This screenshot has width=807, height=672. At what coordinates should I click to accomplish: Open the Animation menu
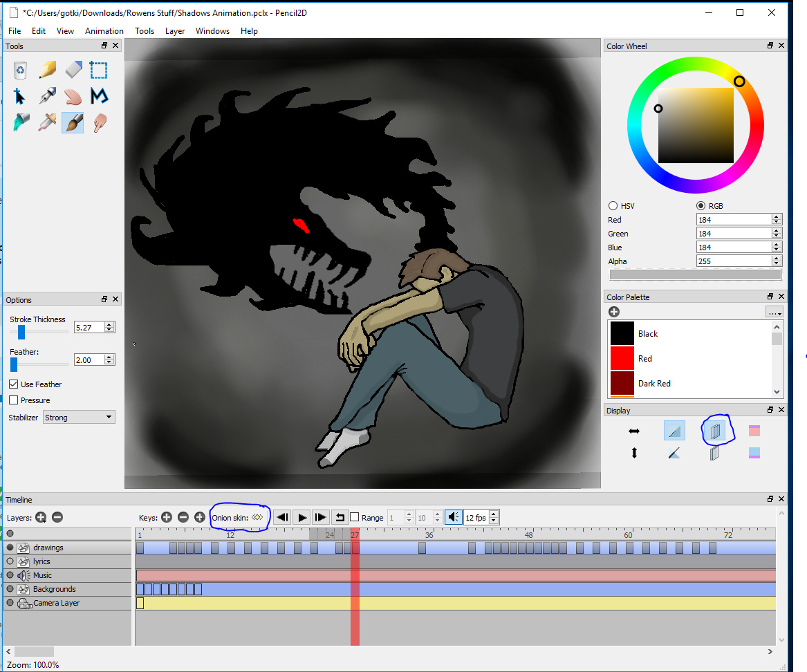pos(104,31)
